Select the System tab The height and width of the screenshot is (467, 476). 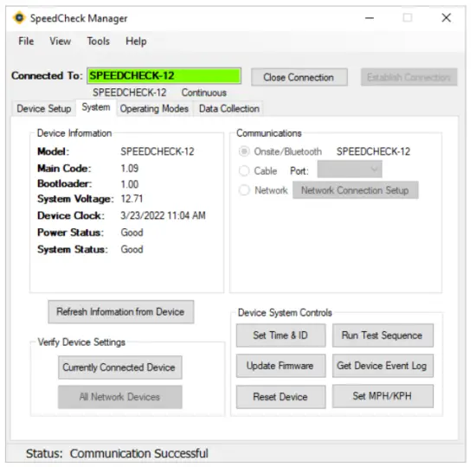pos(96,107)
